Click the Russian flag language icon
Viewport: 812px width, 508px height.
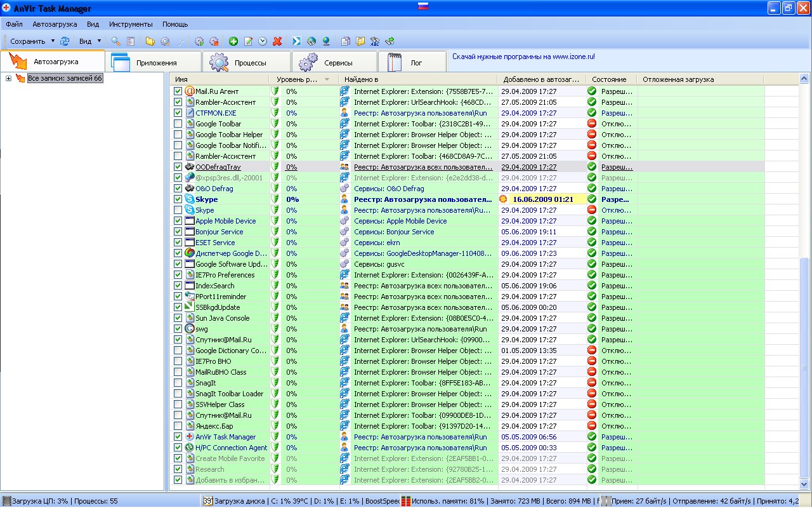coord(423,6)
